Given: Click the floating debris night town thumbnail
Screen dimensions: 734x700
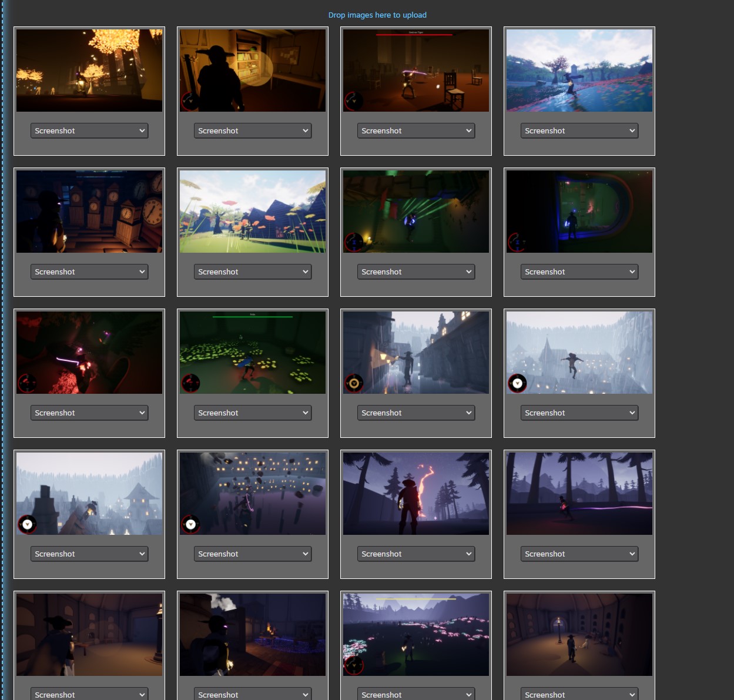Looking at the screenshot, I should [x=253, y=494].
